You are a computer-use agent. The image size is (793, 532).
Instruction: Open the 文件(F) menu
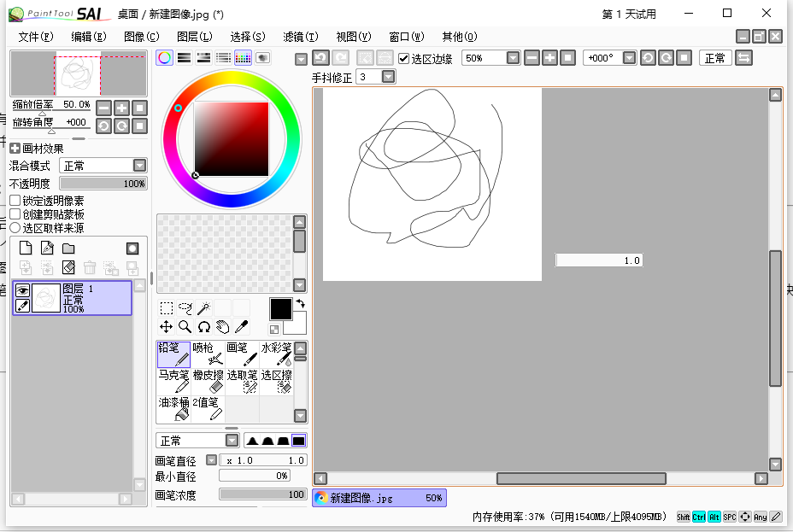point(35,37)
